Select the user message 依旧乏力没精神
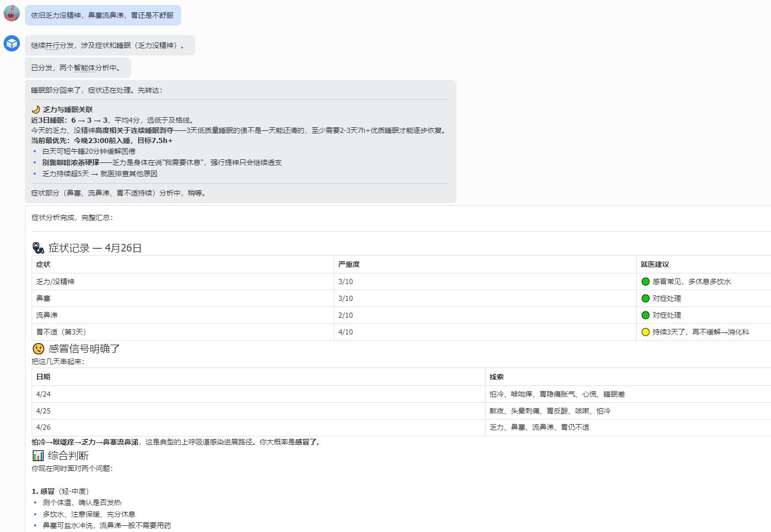 click(103, 15)
